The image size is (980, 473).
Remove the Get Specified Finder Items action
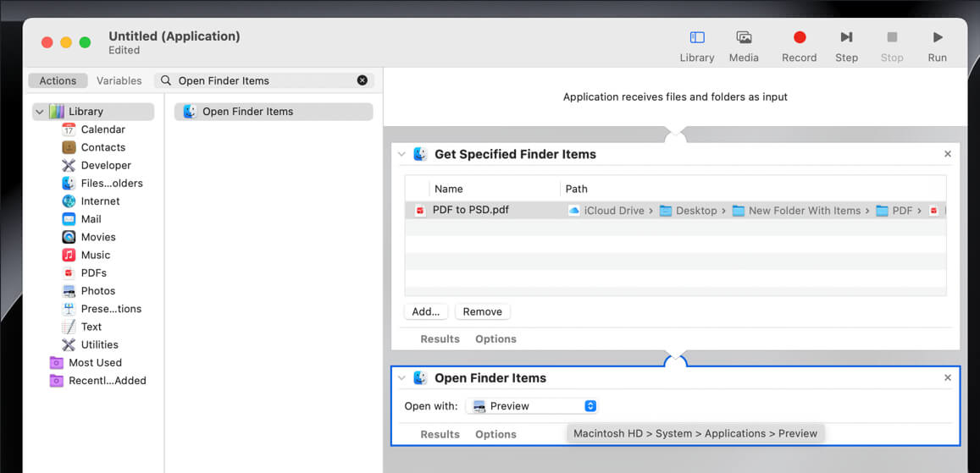pyautogui.click(x=948, y=154)
